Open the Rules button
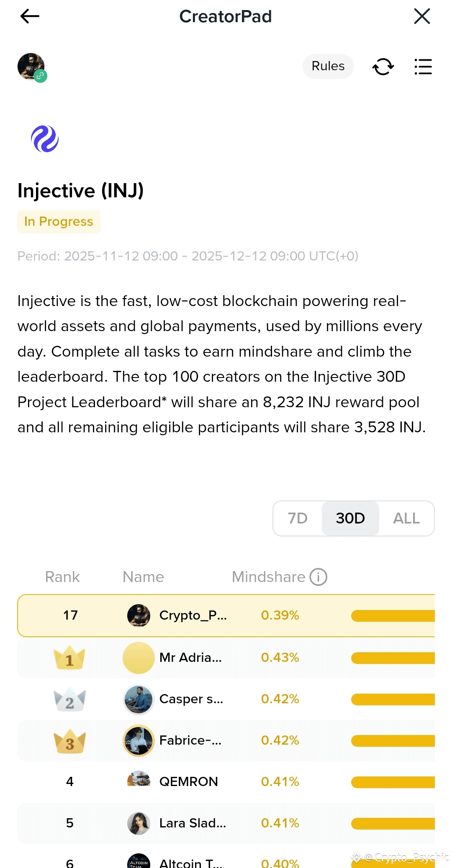452x868 pixels. (x=328, y=66)
